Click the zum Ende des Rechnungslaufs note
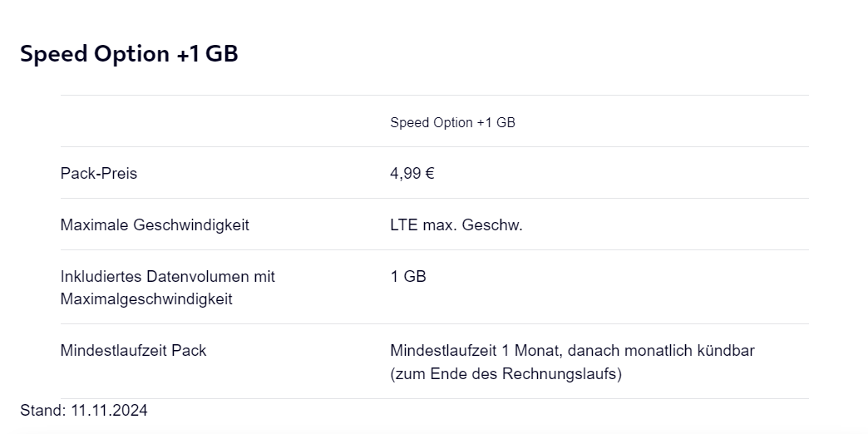Viewport: 868px width, 434px height. click(506, 373)
